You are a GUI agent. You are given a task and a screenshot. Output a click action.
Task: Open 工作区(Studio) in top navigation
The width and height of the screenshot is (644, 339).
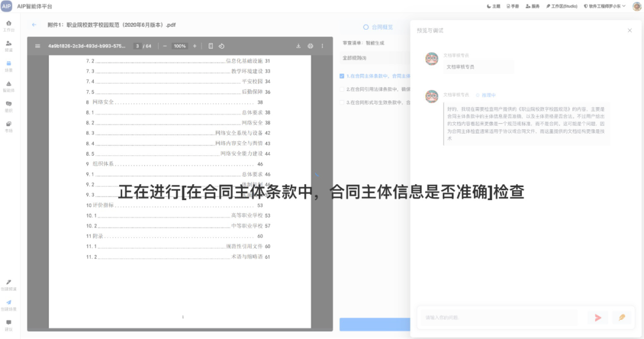[561, 6]
